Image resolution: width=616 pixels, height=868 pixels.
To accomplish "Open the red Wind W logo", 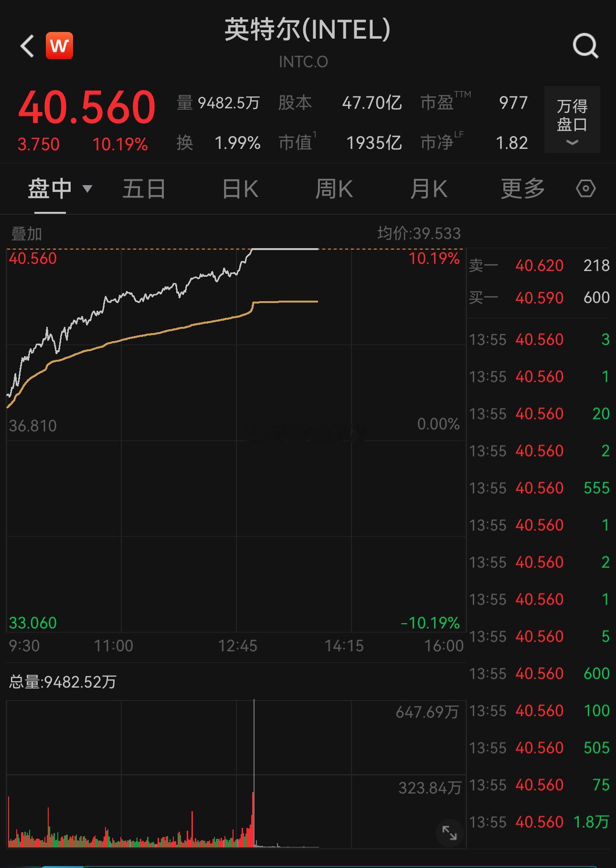I will [59, 46].
